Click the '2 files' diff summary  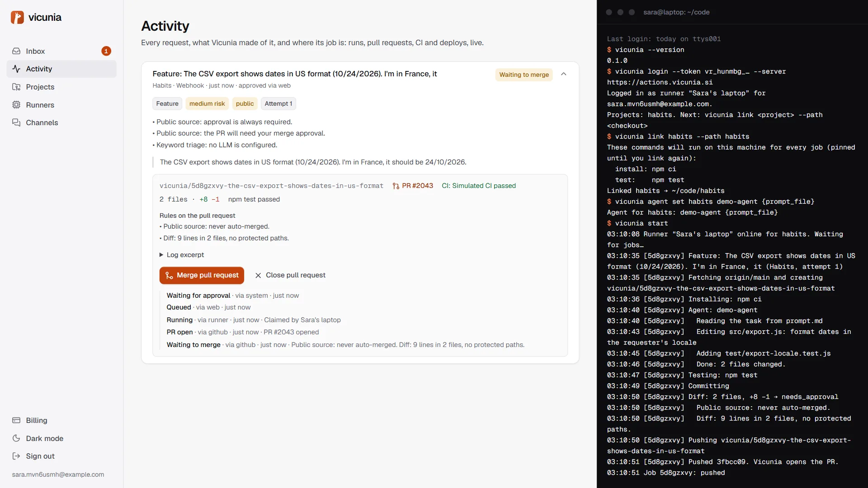(173, 199)
